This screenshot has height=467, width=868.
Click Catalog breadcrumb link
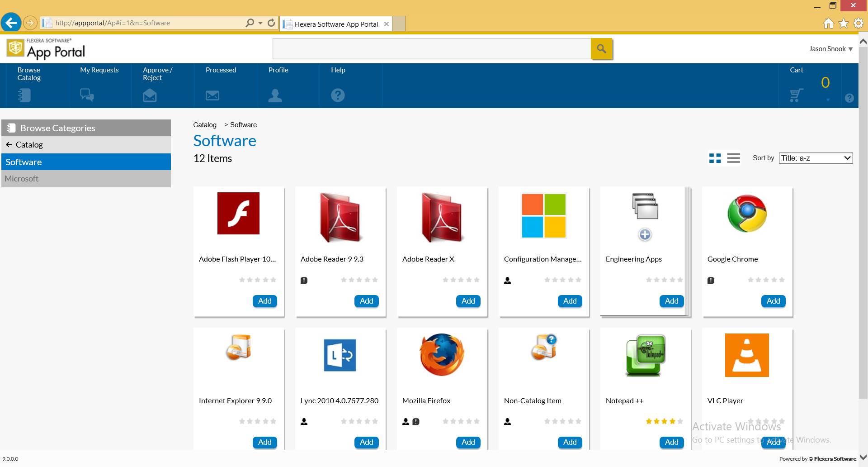(205, 125)
